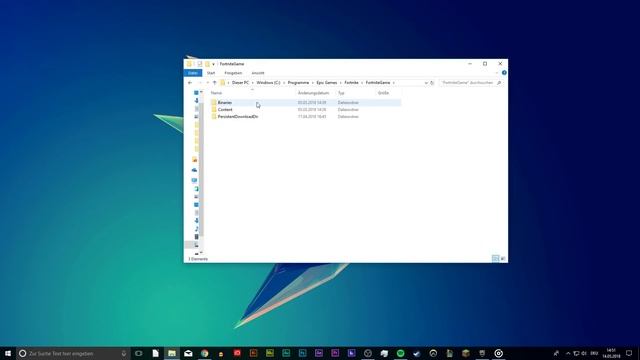Switch to details view icon in status bar

coord(496,258)
